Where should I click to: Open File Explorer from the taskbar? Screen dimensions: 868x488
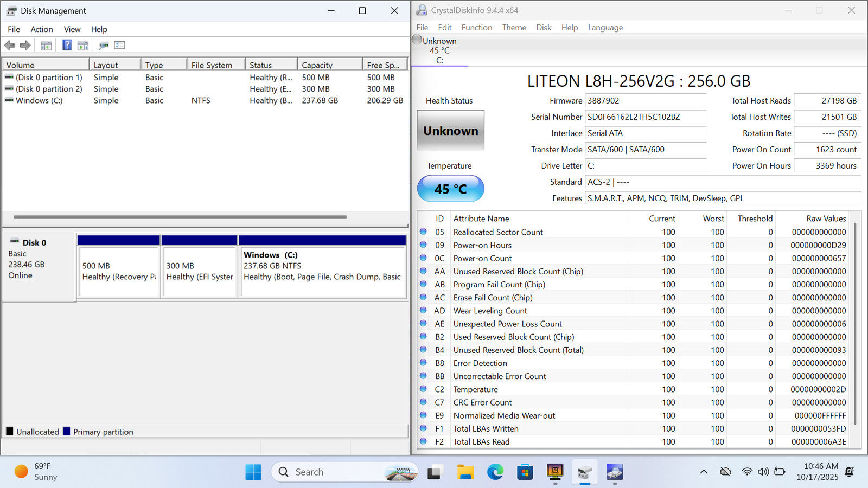tap(465, 472)
